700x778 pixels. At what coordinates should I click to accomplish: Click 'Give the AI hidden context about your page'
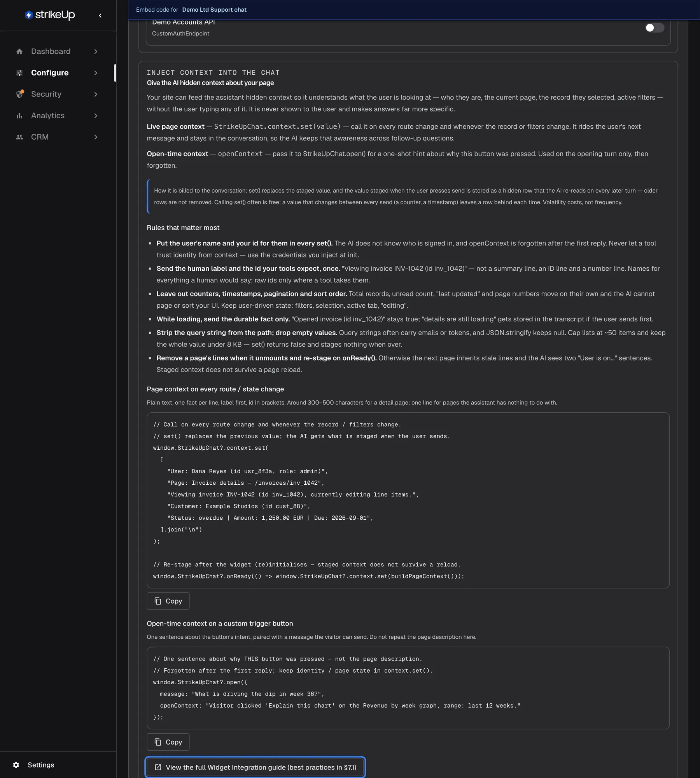210,83
